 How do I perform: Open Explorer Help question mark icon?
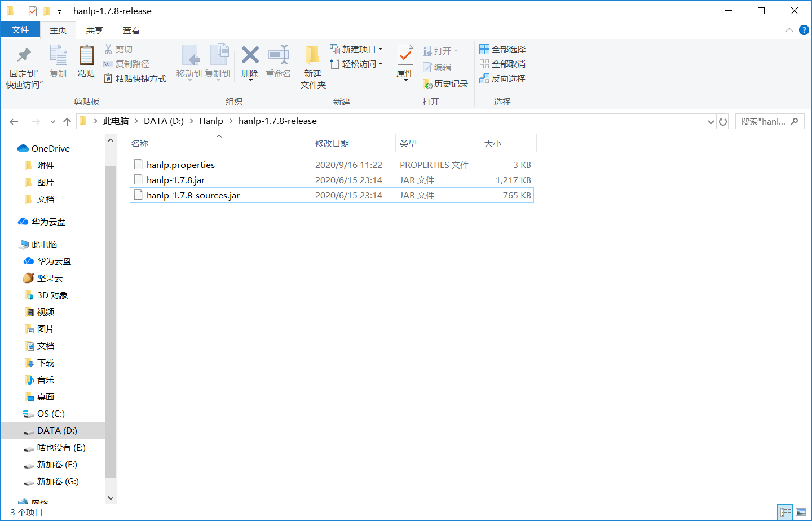click(x=804, y=30)
